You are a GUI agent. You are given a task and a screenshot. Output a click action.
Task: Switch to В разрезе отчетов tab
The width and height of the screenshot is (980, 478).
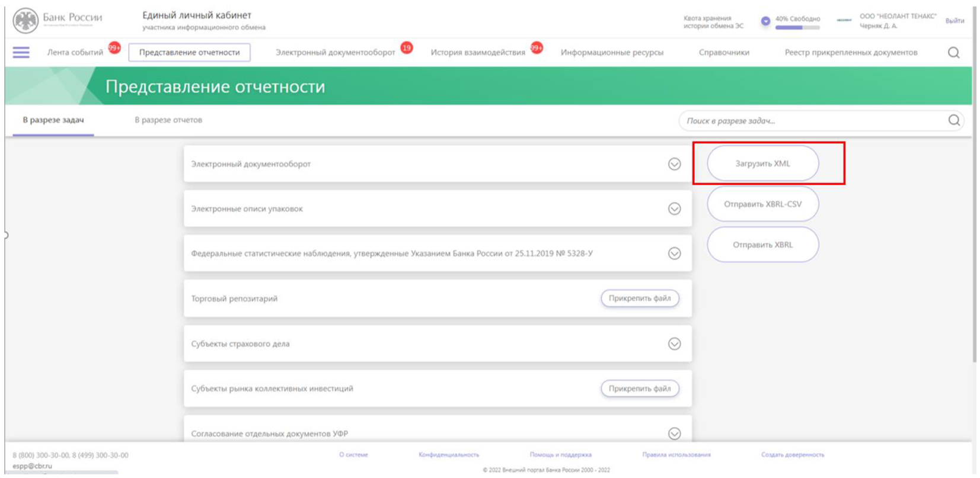point(168,120)
